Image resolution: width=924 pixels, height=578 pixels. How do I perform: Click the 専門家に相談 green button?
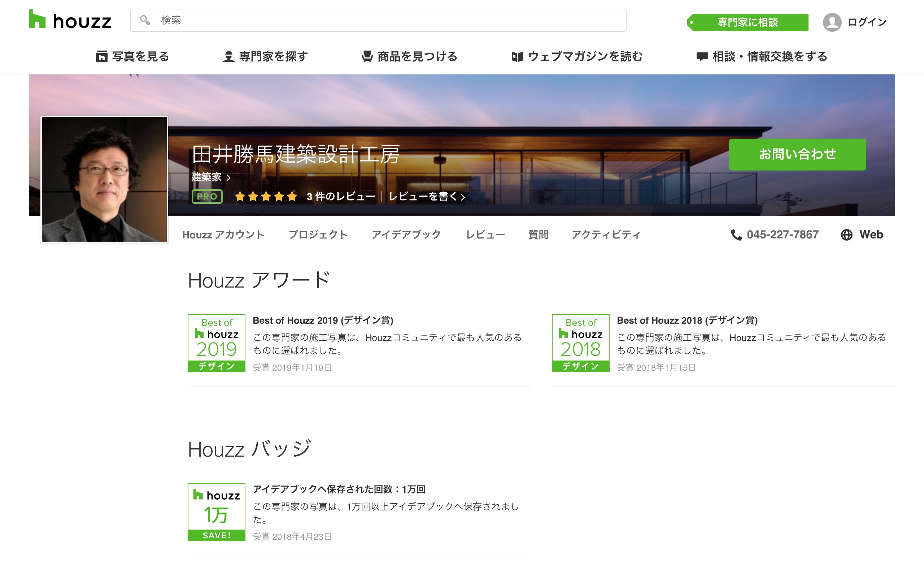[x=748, y=22]
